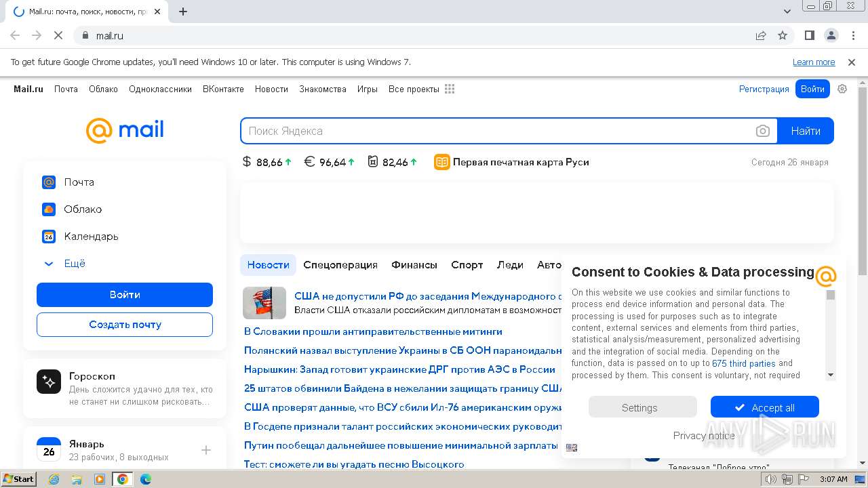This screenshot has width=868, height=488.
Task: Open Microsoft Edge from taskbar
Action: click(x=145, y=479)
